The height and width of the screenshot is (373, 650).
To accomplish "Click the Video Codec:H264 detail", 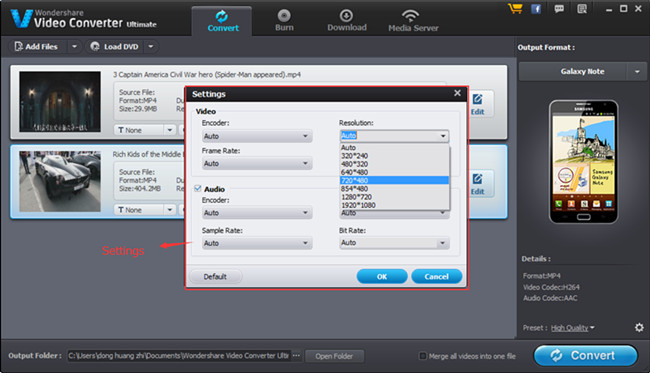I will click(x=551, y=287).
